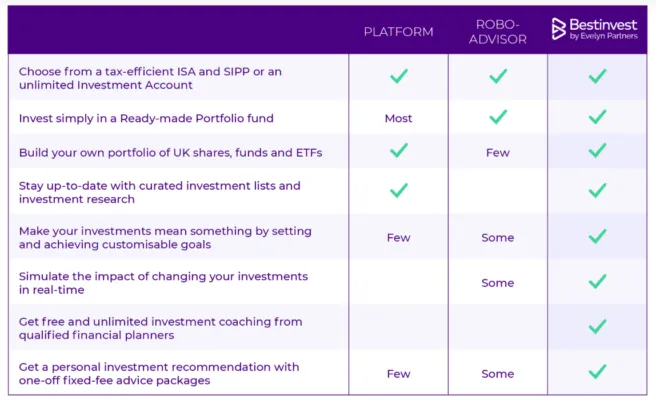Image resolution: width=656 pixels, height=400 pixels.
Task: Click Robo-Advisor "Some" in simulate impact row
Action: click(x=497, y=283)
